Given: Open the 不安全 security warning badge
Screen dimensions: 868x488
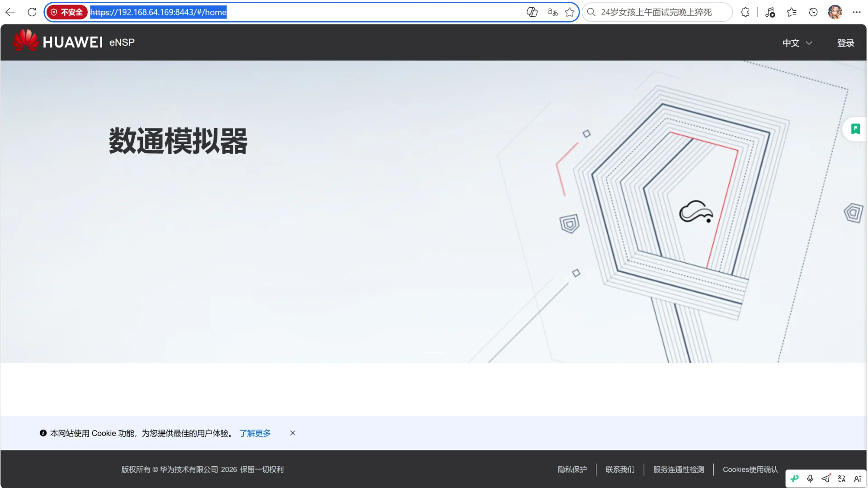Looking at the screenshot, I should click(x=67, y=12).
